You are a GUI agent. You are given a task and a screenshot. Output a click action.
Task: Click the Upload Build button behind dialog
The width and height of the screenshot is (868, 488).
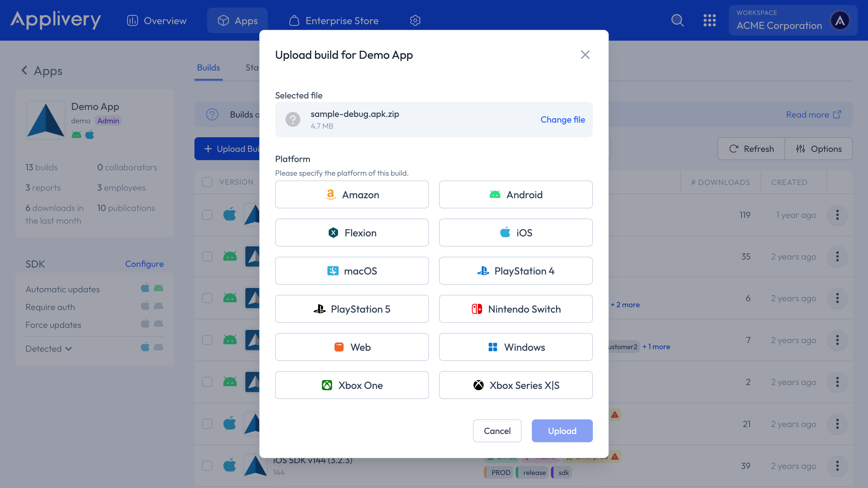click(227, 149)
